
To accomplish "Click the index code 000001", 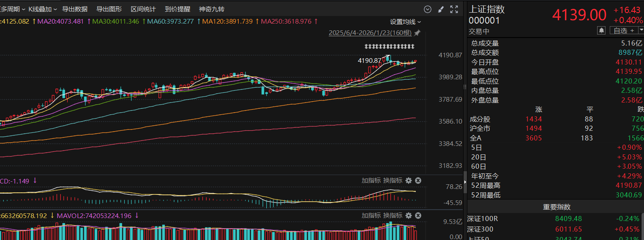I will pyautogui.click(x=484, y=20).
